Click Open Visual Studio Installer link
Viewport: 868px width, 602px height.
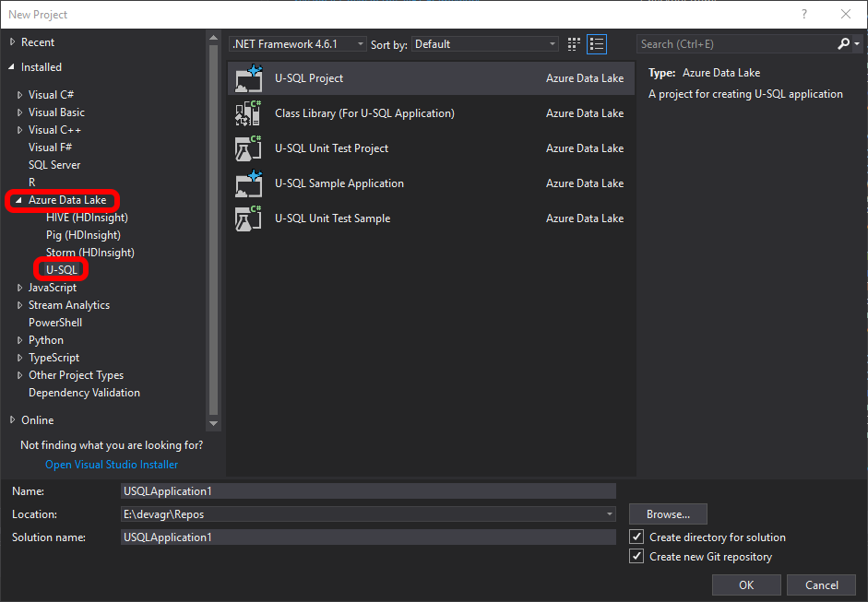click(x=112, y=465)
